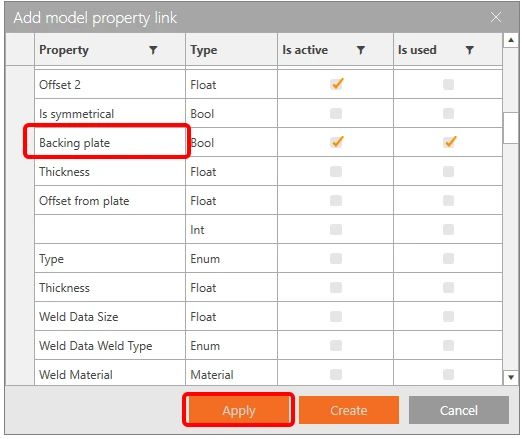
Task: Click the scrollbar down arrow
Action: click(511, 377)
